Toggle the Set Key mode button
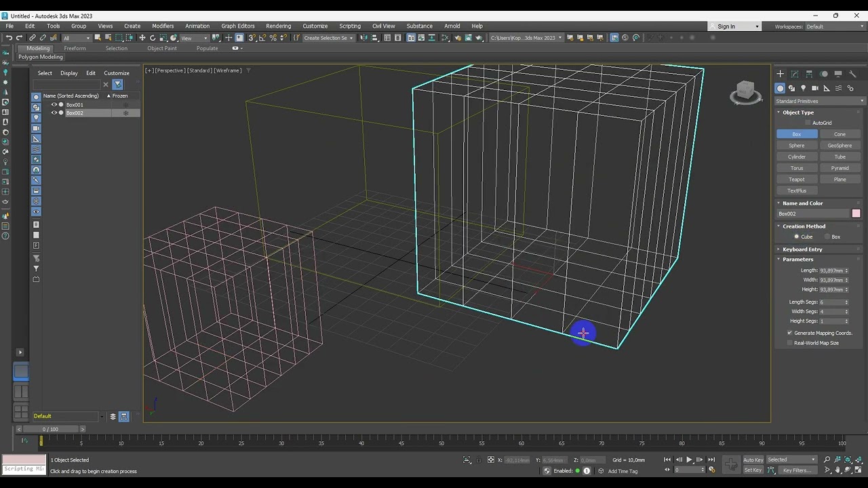This screenshot has width=868, height=488. point(753,470)
